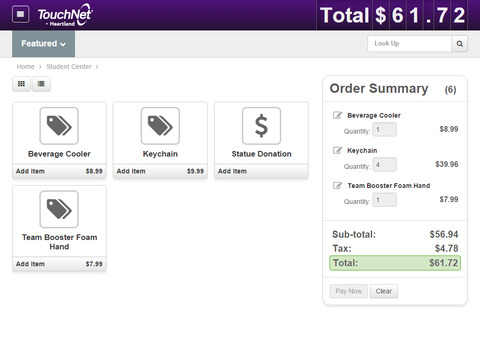The width and height of the screenshot is (480, 360).
Task: Expand the Featured dropdown menu
Action: 43,44
